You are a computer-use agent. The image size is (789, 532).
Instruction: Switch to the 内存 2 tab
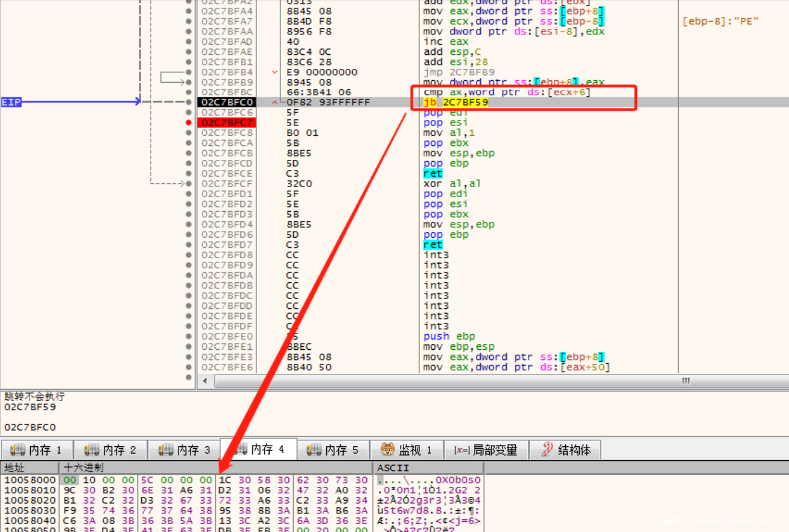click(111, 450)
